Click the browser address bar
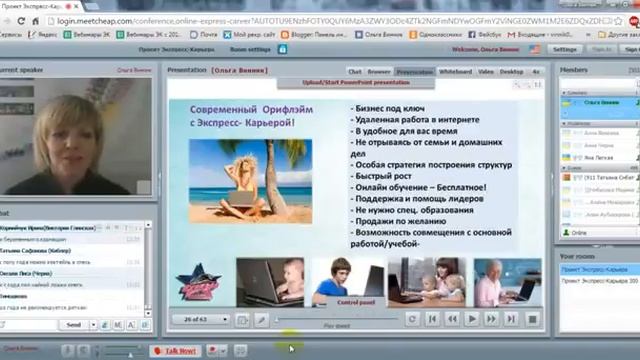The height and width of the screenshot is (360, 640). (x=331, y=21)
